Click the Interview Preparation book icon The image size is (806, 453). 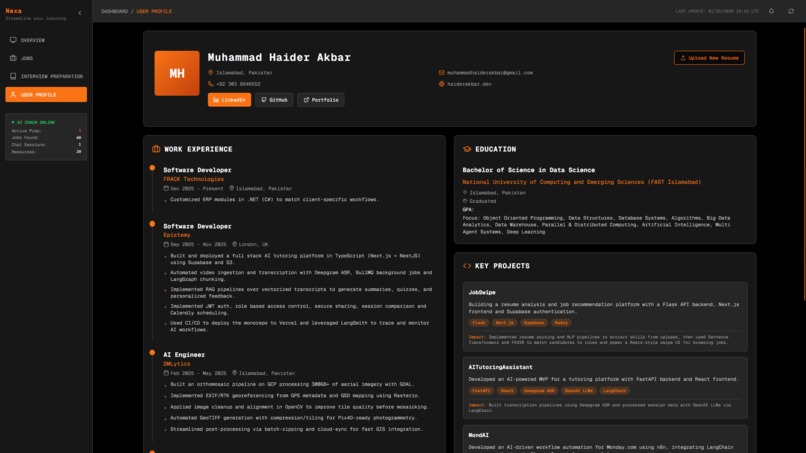coord(13,76)
